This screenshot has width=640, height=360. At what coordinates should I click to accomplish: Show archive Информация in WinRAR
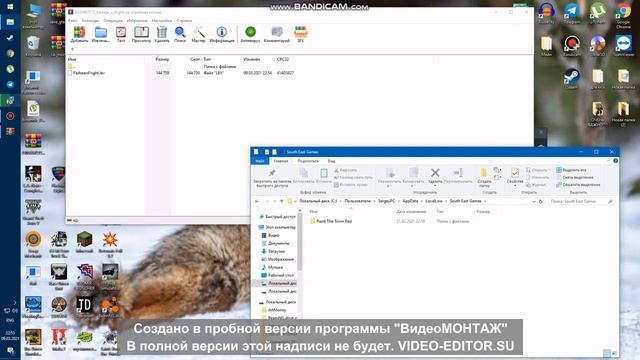coord(222,34)
